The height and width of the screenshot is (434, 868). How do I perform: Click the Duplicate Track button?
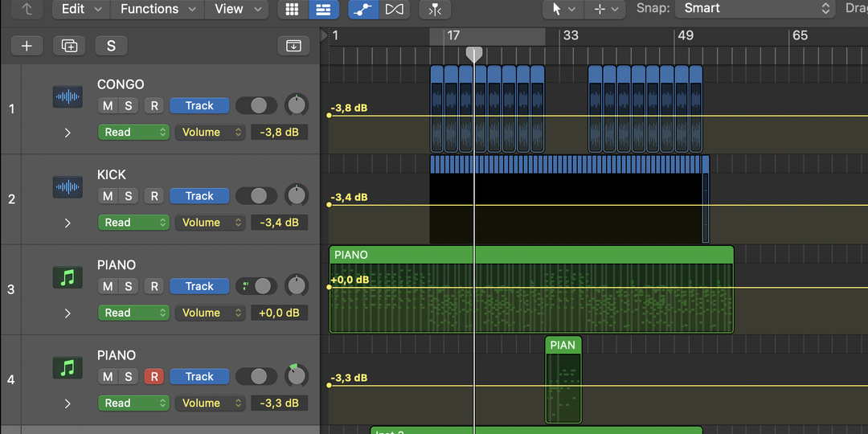click(69, 46)
